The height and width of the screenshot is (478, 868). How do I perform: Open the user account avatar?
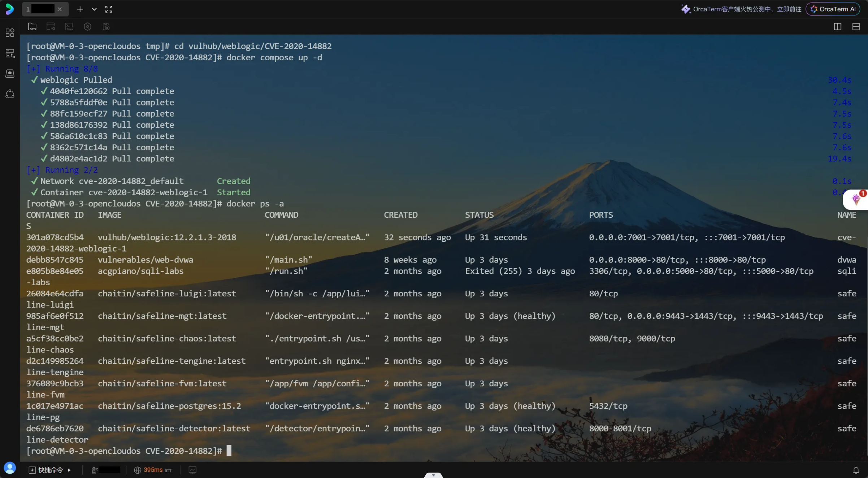10,468
